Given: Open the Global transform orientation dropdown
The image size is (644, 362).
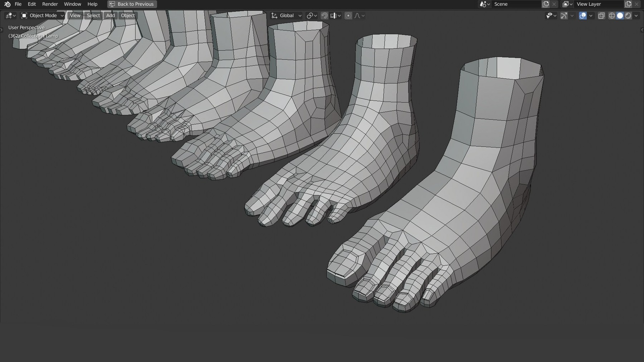Looking at the screenshot, I should click(x=286, y=15).
